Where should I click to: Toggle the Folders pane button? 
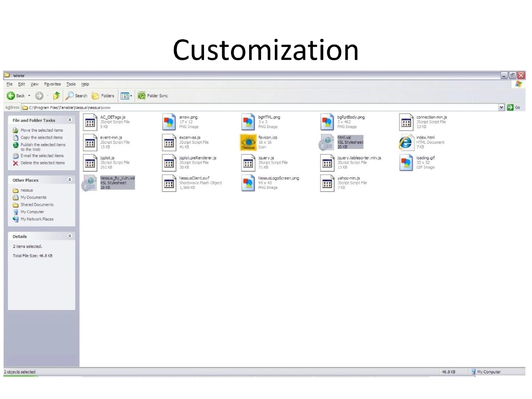(x=103, y=96)
